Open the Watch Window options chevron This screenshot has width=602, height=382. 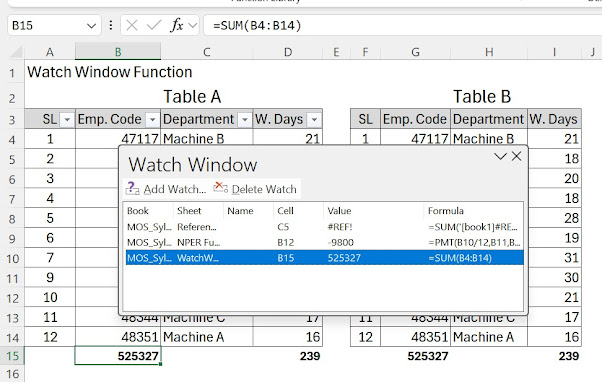[x=500, y=156]
